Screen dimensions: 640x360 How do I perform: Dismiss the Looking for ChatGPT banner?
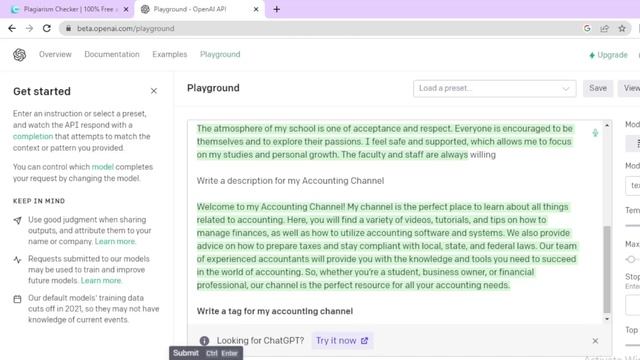click(595, 341)
